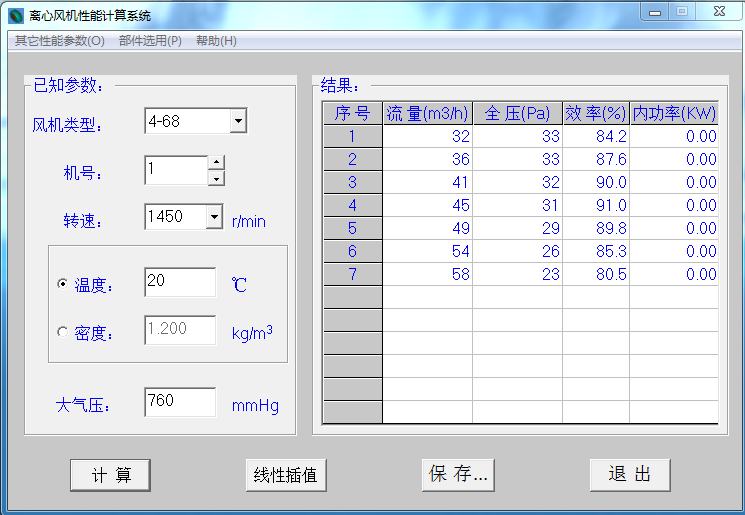Click the 序号 column header

click(353, 113)
